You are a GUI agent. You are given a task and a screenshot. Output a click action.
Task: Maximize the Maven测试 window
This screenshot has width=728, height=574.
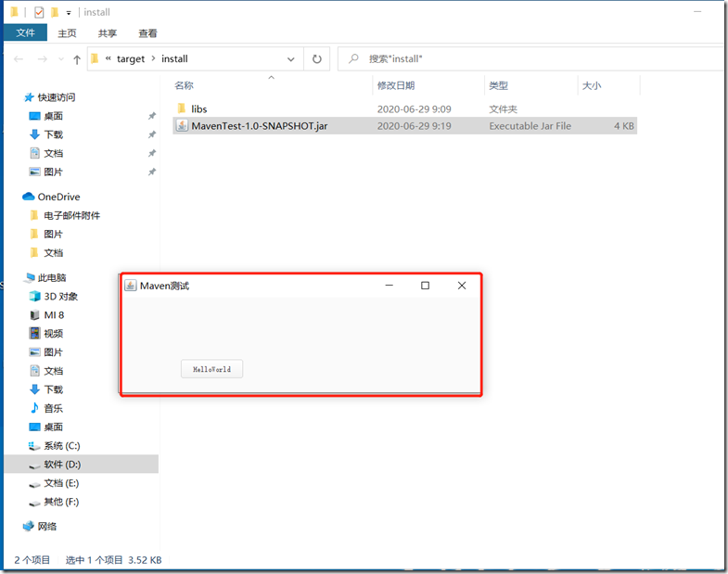coord(425,285)
